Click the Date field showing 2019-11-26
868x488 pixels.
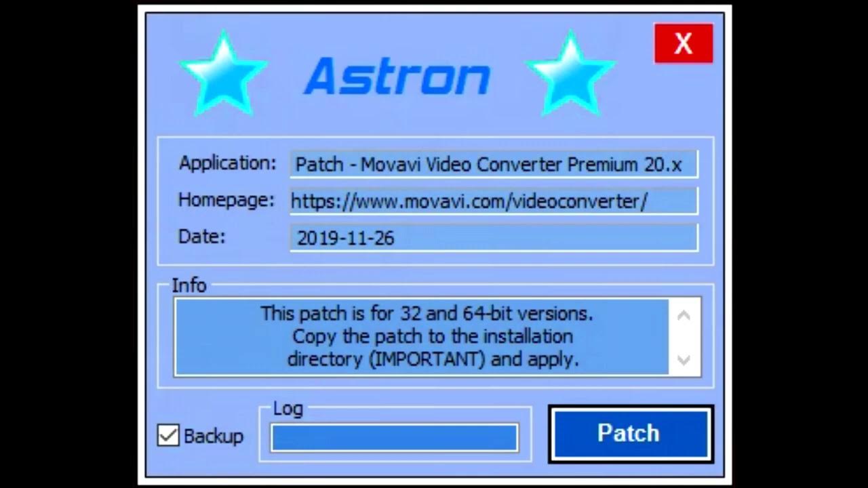point(494,238)
